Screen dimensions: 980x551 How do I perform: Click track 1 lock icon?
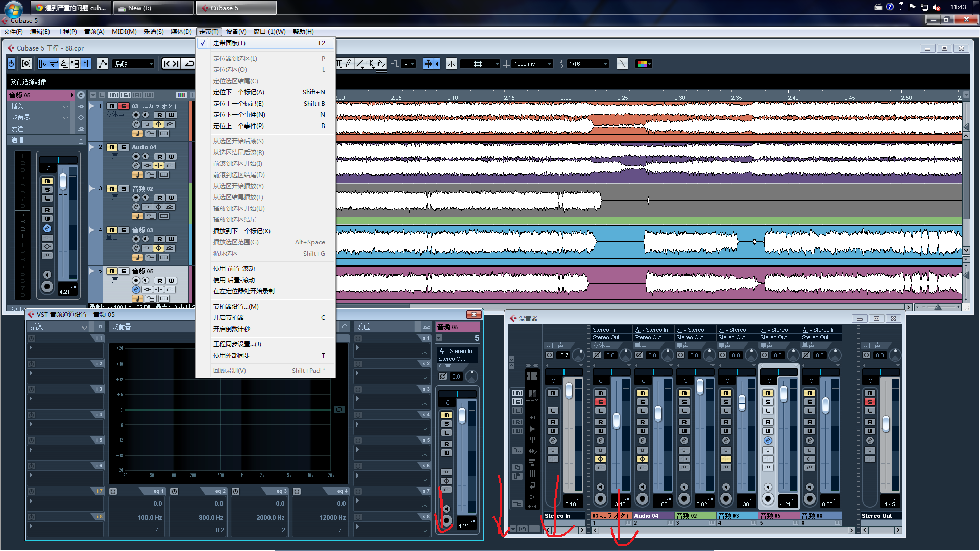[151, 134]
